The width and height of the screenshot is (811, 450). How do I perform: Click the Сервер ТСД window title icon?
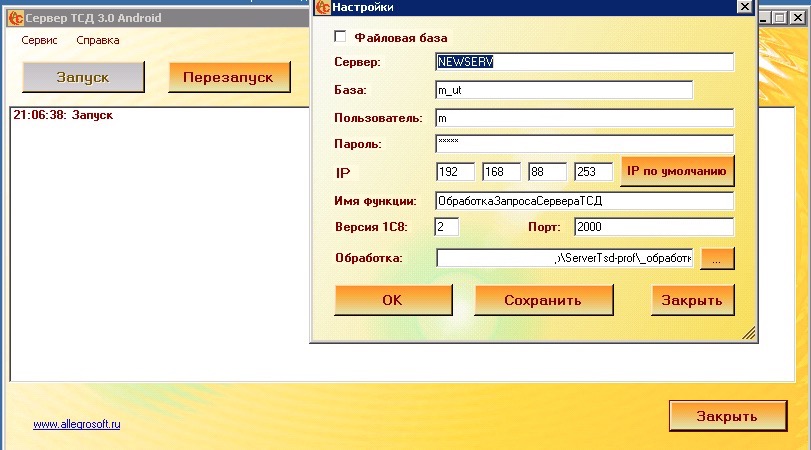[16, 18]
